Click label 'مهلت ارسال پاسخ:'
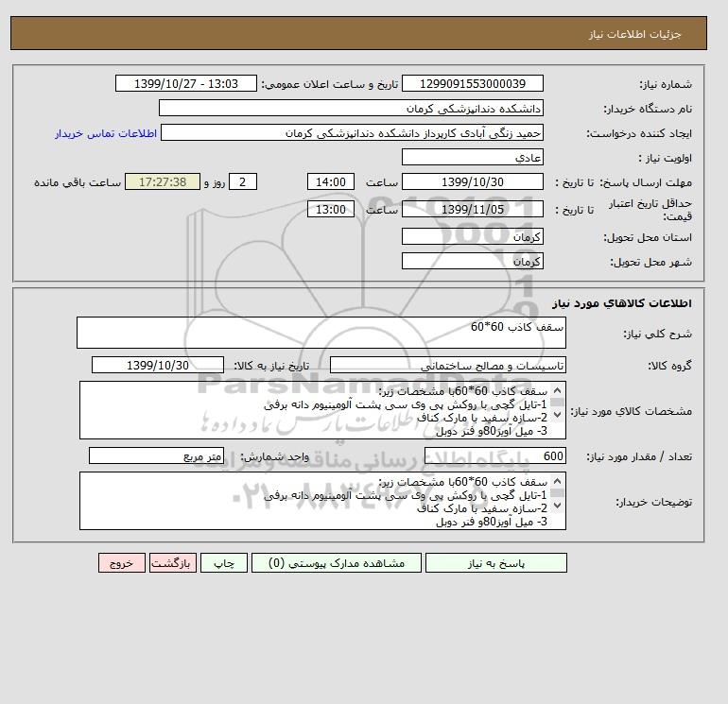Screen dimensions: 728x704 (x=647, y=182)
